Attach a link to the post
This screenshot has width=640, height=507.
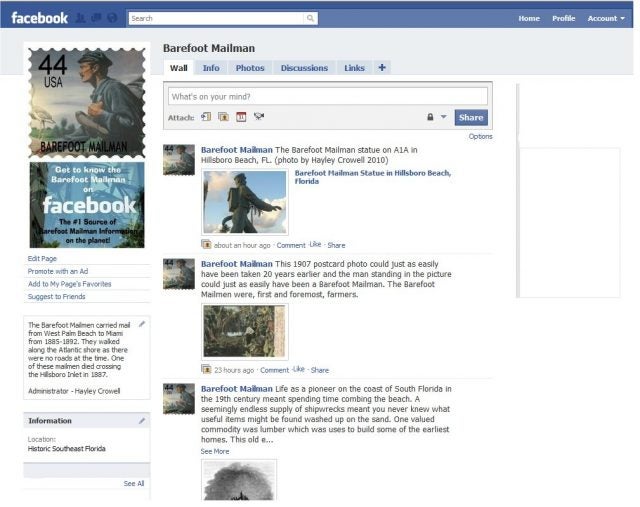tap(206, 117)
